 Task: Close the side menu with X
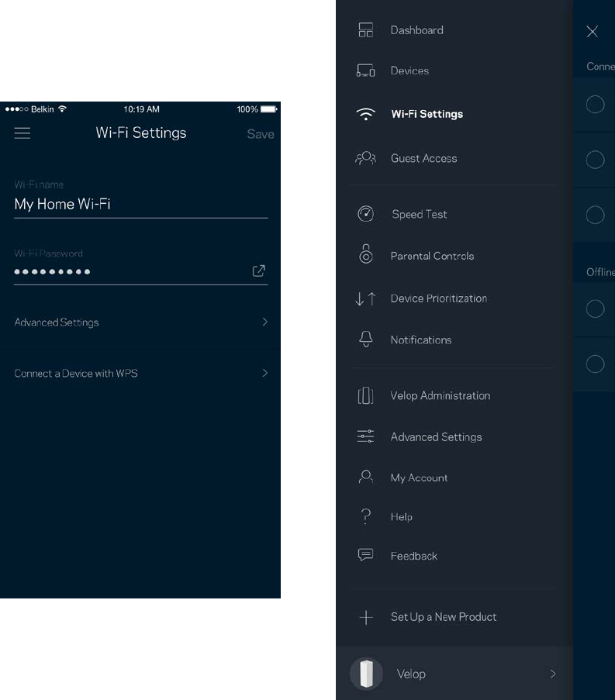pyautogui.click(x=593, y=31)
